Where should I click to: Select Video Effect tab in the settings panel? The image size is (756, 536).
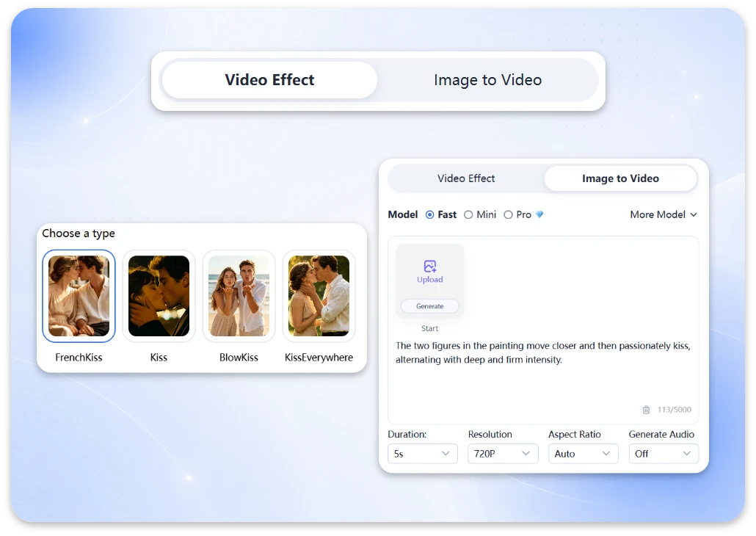466,178
